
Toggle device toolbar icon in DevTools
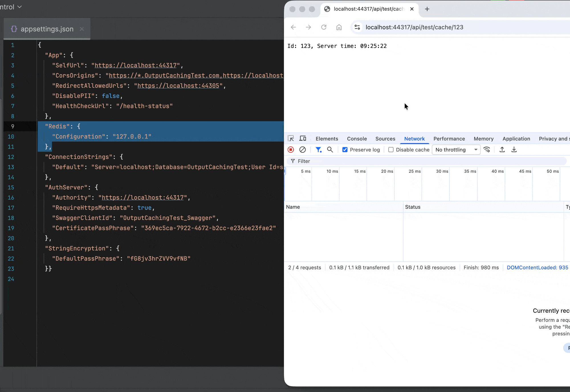pos(303,139)
